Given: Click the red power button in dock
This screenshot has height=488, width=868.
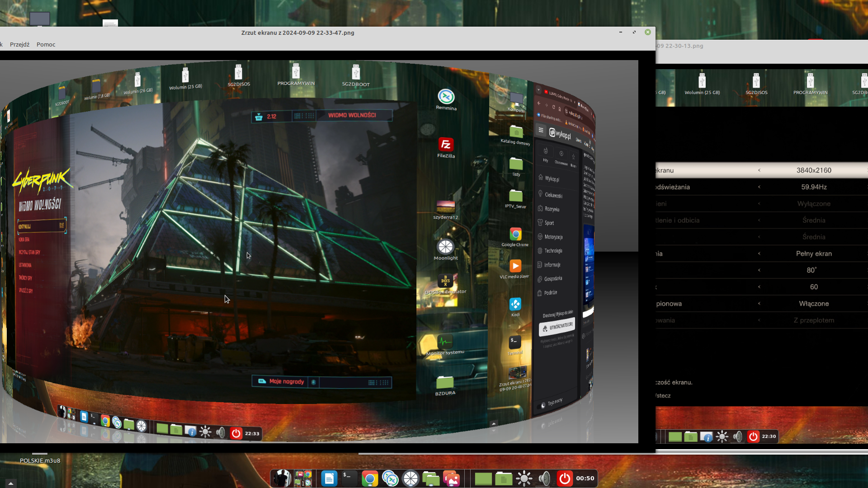Looking at the screenshot, I should pyautogui.click(x=565, y=478).
